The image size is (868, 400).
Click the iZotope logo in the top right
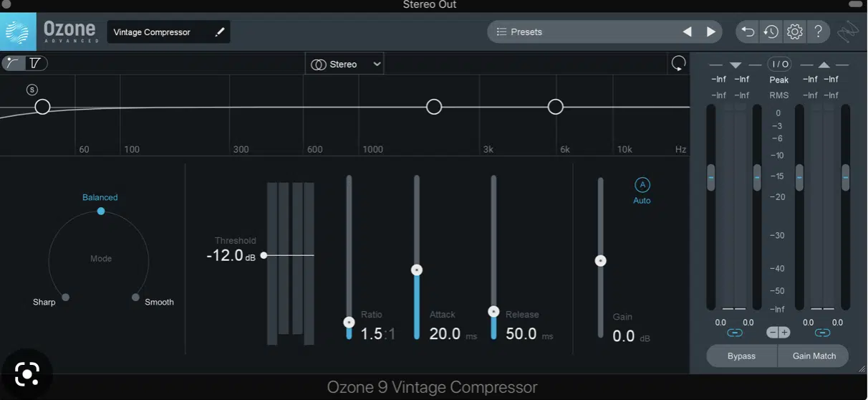coord(849,32)
